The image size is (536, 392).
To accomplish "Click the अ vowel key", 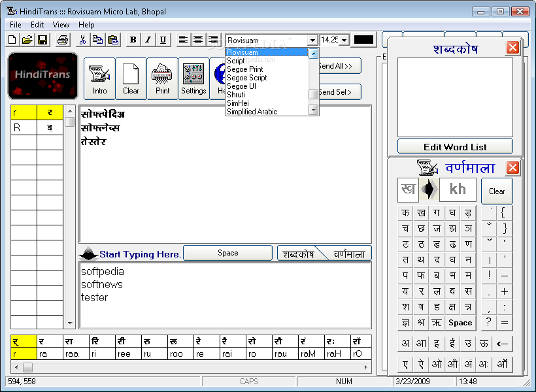I will click(405, 344).
